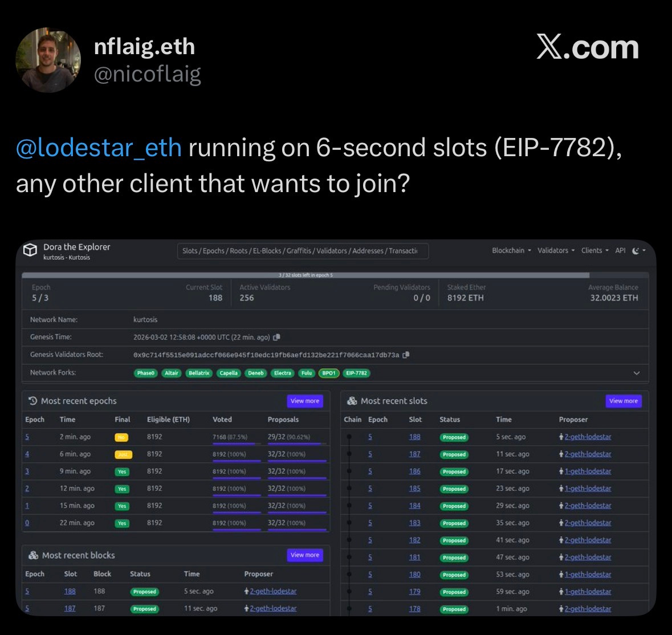Click the validator icon beside slot 186 proposer
The image size is (672, 635).
tap(561, 471)
